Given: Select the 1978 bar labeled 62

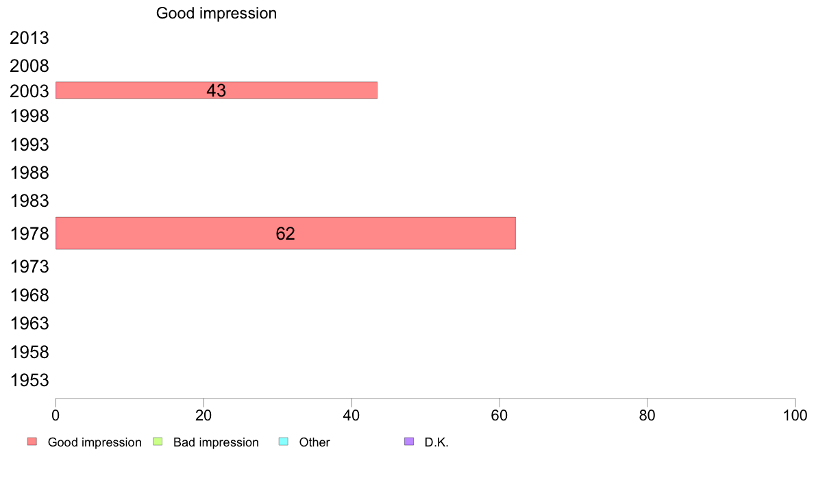Looking at the screenshot, I should [x=286, y=234].
